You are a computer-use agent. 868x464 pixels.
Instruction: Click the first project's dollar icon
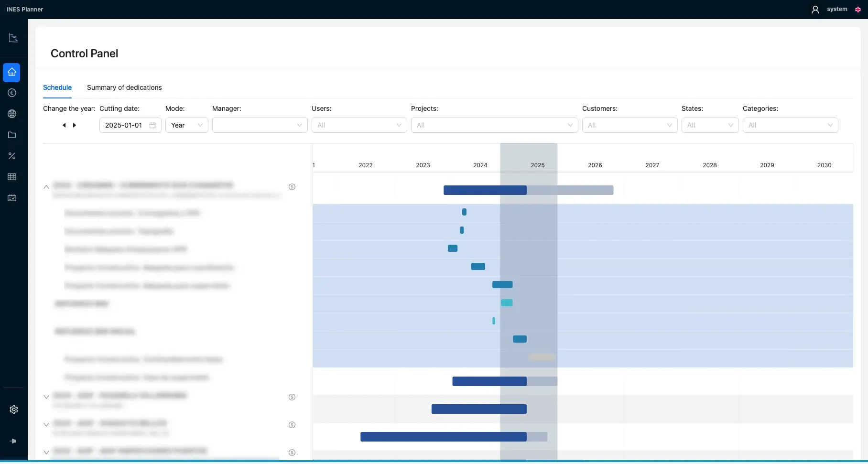click(x=292, y=187)
